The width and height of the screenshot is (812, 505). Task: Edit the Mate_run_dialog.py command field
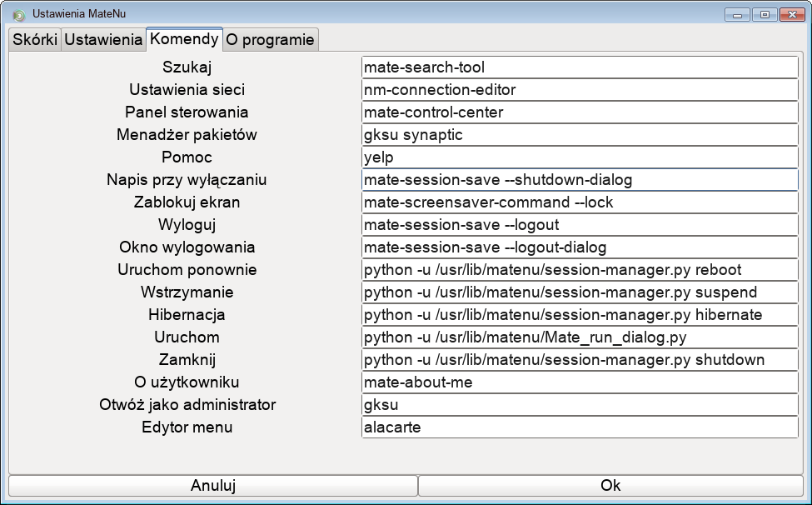[x=580, y=337]
